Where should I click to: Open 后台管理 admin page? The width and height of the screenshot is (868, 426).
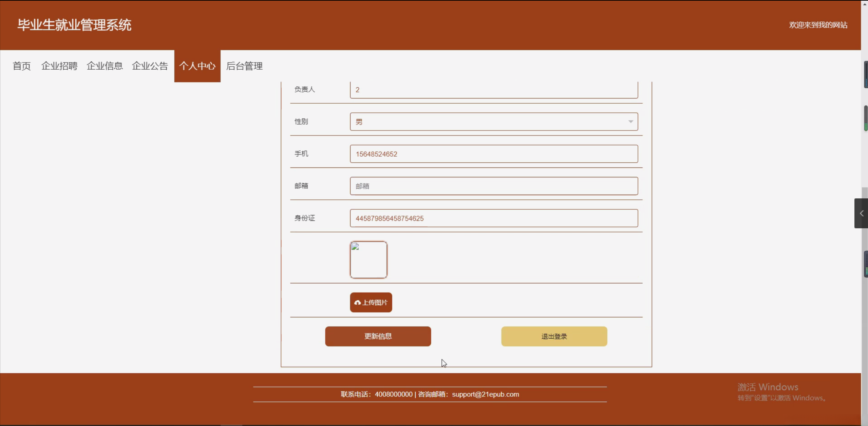tap(244, 66)
